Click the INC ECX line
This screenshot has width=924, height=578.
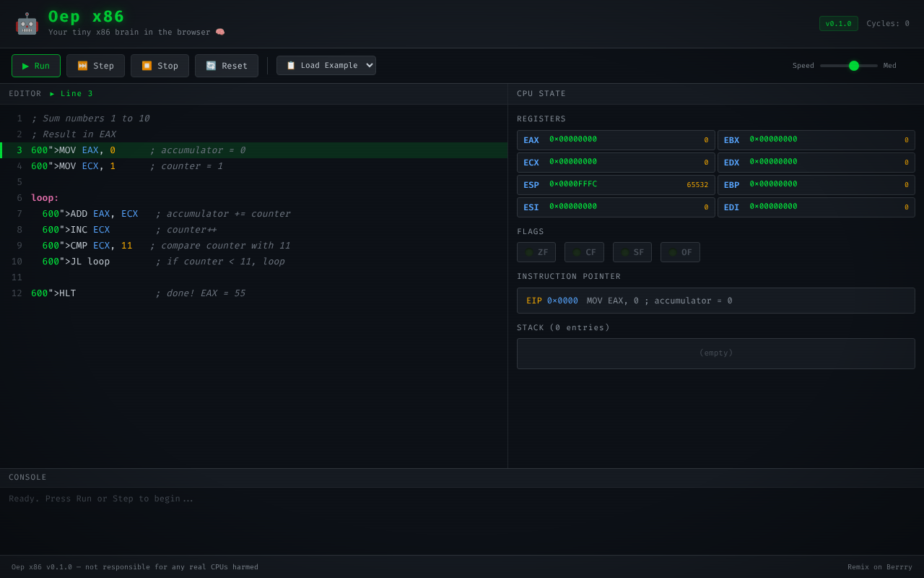coord(253,230)
